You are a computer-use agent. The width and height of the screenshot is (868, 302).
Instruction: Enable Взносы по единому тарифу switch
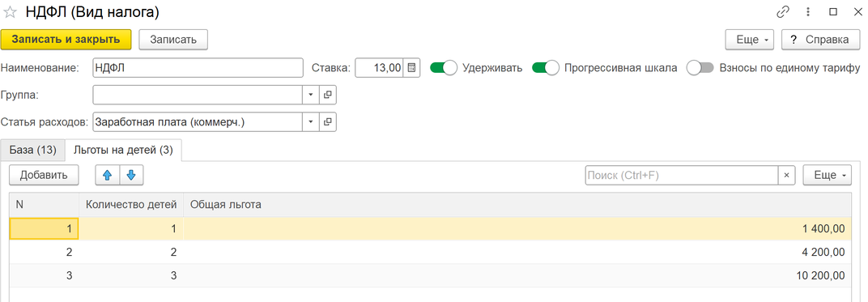click(700, 68)
